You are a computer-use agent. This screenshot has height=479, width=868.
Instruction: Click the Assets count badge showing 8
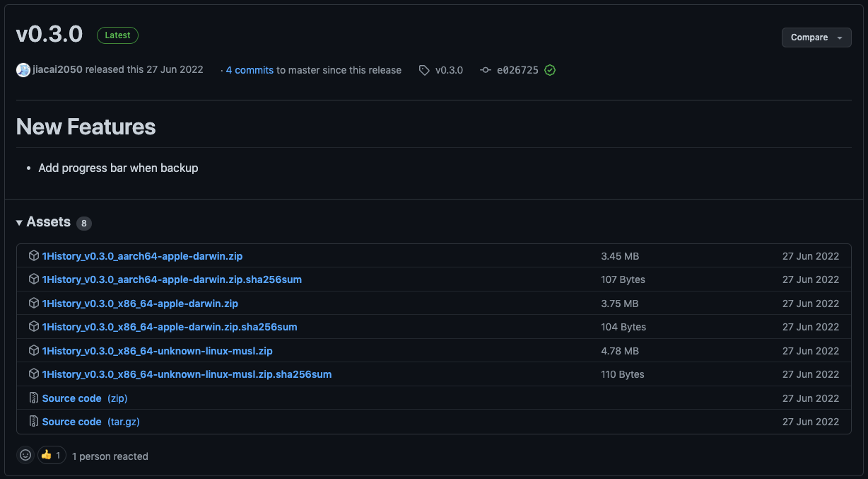[x=83, y=222]
